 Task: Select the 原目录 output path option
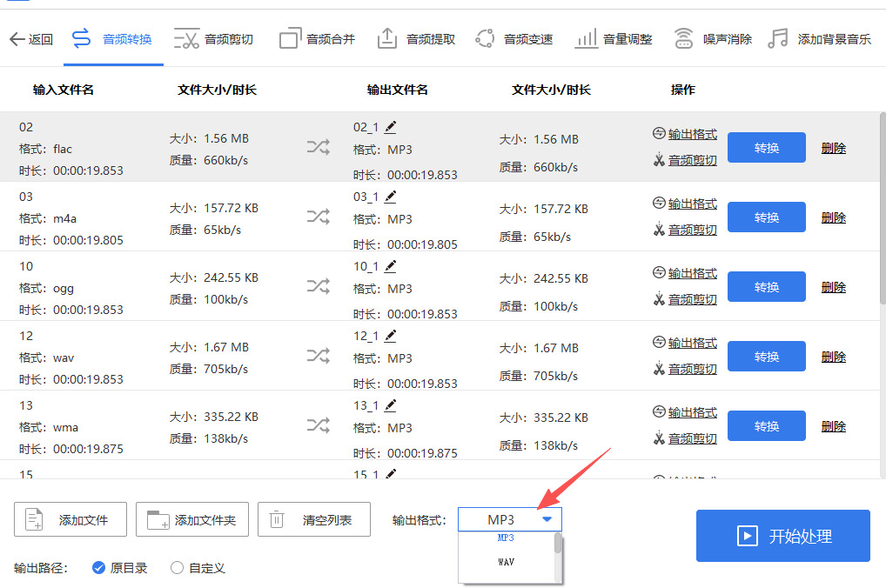(120, 568)
